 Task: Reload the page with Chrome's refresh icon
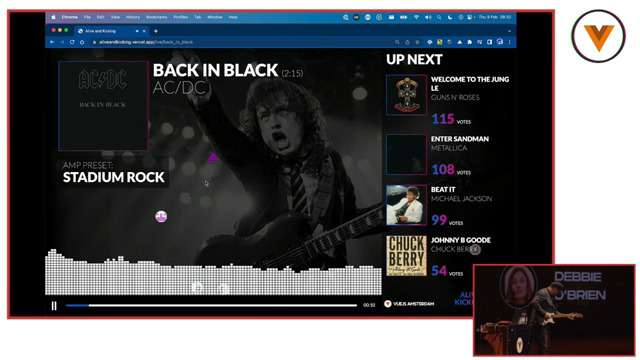(x=72, y=42)
